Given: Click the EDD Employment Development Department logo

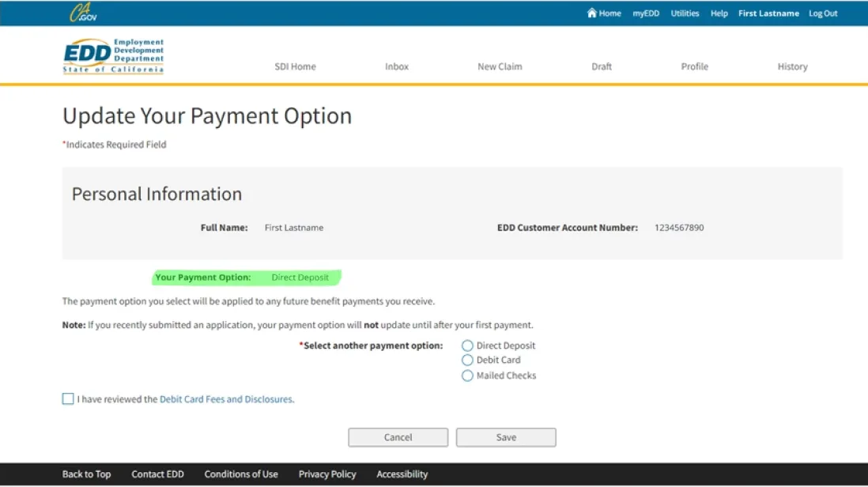Looking at the screenshot, I should (x=114, y=56).
